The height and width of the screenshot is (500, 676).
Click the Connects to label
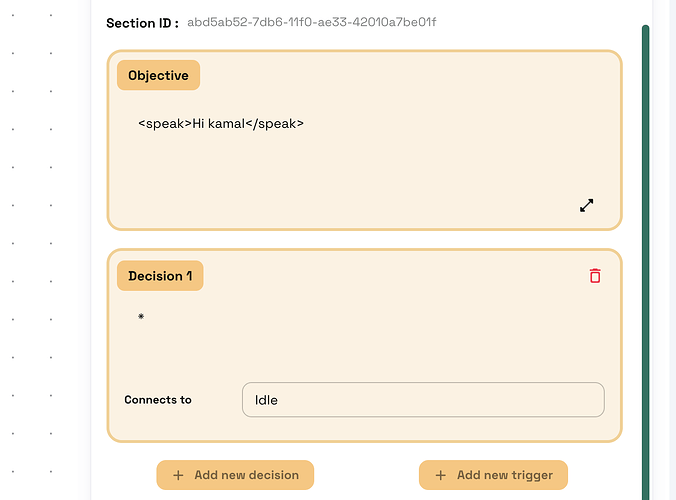(158, 400)
